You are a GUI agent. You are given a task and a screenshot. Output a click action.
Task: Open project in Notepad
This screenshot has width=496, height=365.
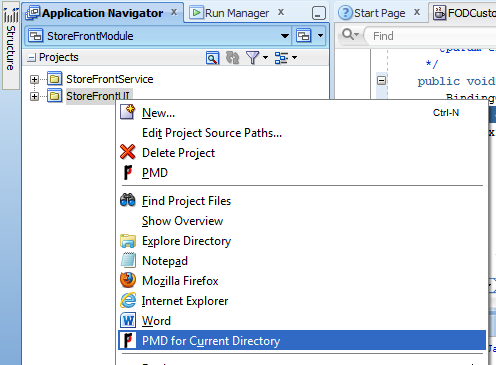[x=303, y=261]
